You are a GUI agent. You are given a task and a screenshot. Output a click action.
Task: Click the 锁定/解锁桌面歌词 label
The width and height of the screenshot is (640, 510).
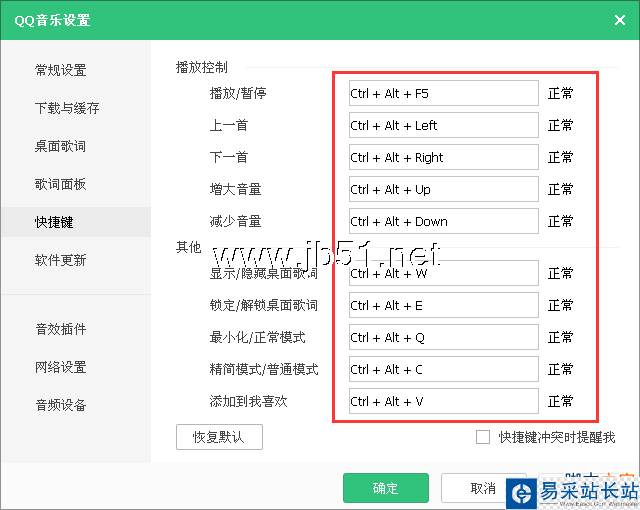click(x=263, y=305)
